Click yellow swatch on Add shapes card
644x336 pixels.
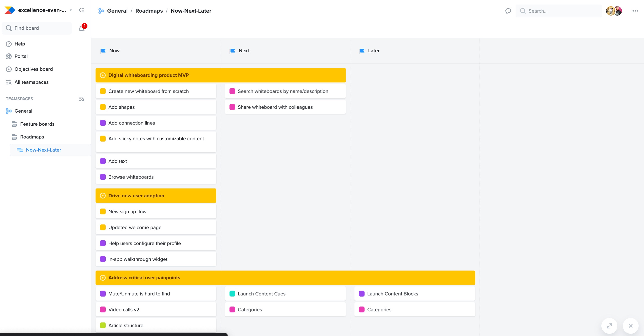click(x=103, y=107)
